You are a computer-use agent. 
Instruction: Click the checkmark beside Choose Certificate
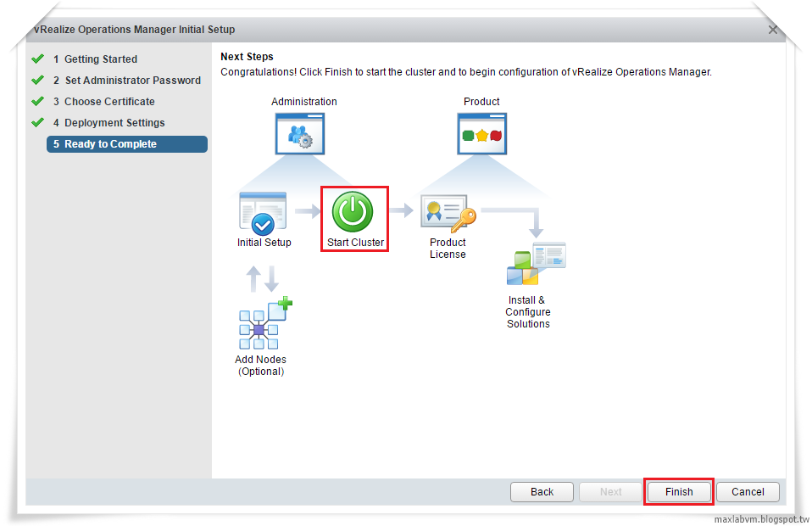click(37, 101)
